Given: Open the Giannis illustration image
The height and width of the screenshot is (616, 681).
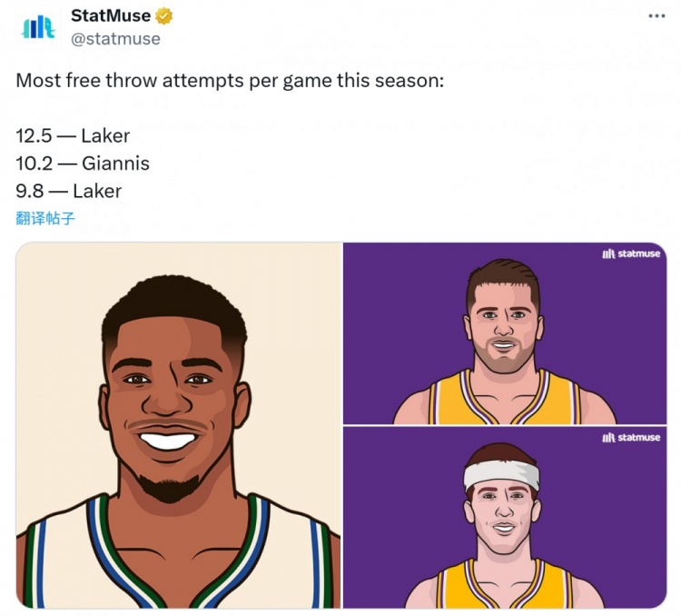Looking at the screenshot, I should (x=178, y=425).
